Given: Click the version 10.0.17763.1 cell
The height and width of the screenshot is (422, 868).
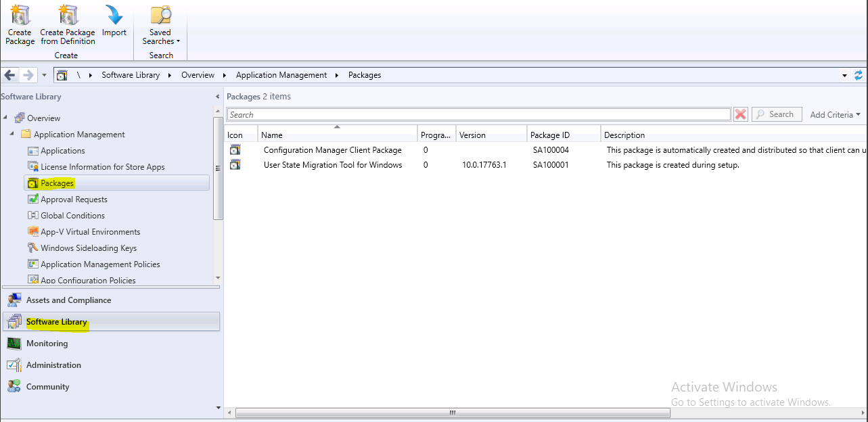Looking at the screenshot, I should point(484,165).
